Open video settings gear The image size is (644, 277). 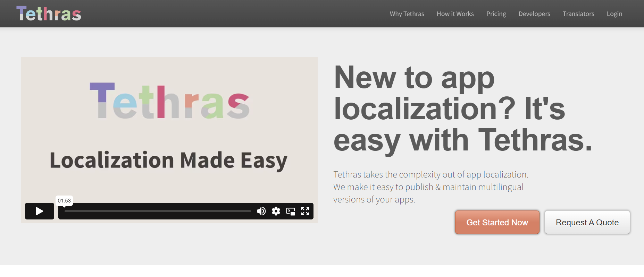click(276, 211)
